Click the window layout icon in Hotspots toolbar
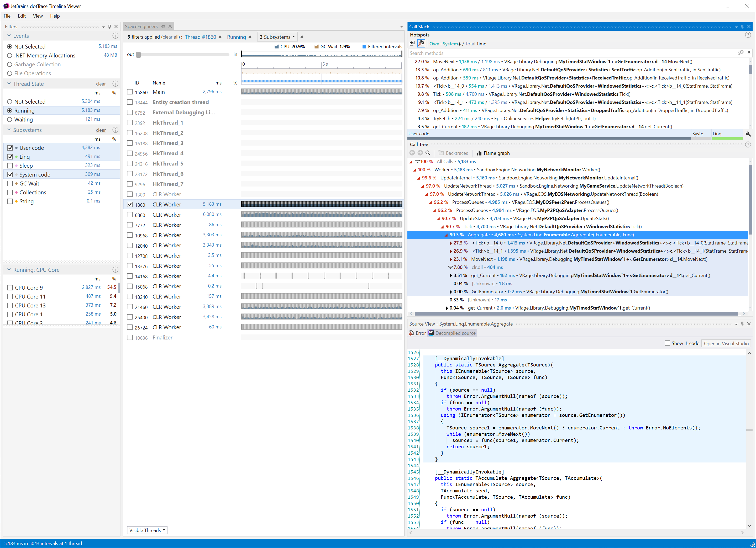This screenshot has height=548, width=756. click(412, 44)
